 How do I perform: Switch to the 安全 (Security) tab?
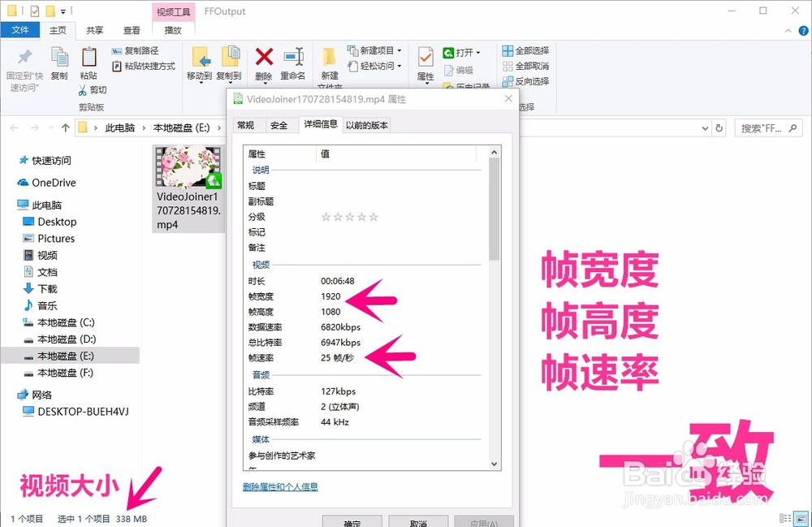click(x=279, y=125)
